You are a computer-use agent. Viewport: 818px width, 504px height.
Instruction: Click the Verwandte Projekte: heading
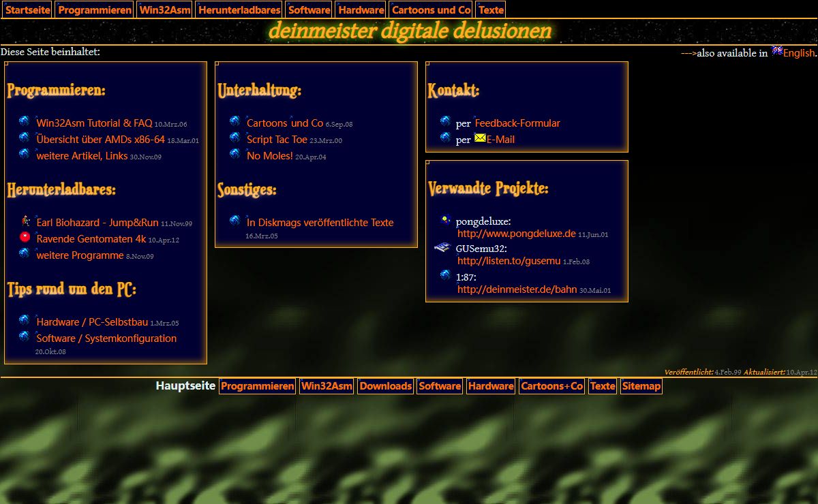coord(488,188)
